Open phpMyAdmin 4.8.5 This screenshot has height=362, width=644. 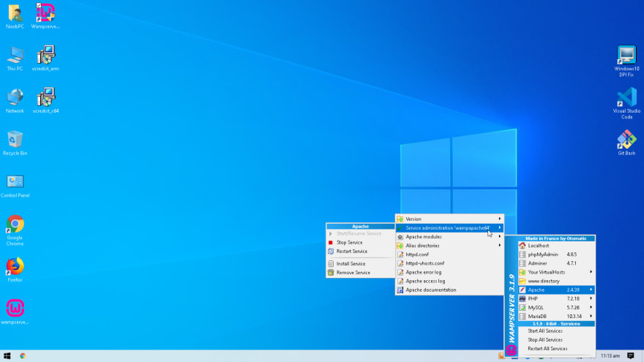point(556,254)
